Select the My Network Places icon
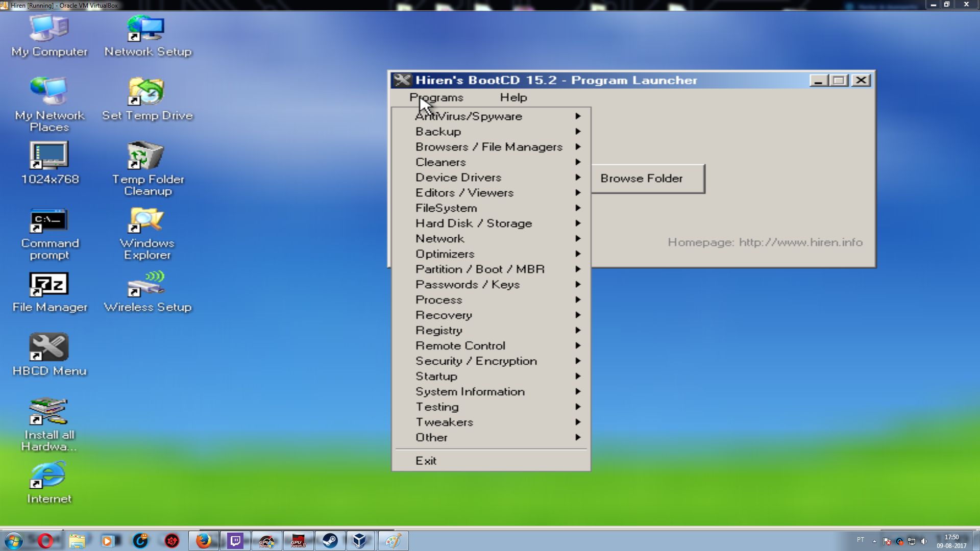Image resolution: width=980 pixels, height=551 pixels. coord(50,105)
